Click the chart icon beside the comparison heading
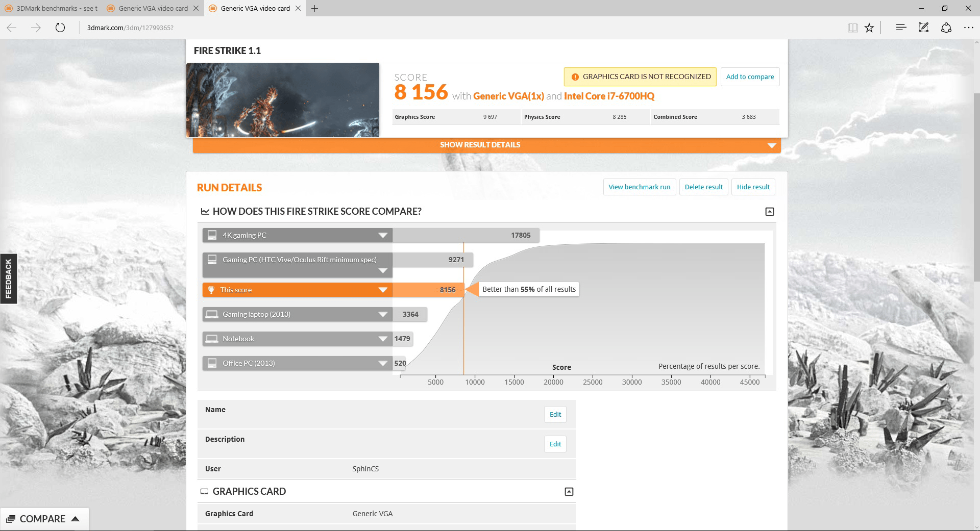Viewport: 980px width, 531px height. click(205, 212)
